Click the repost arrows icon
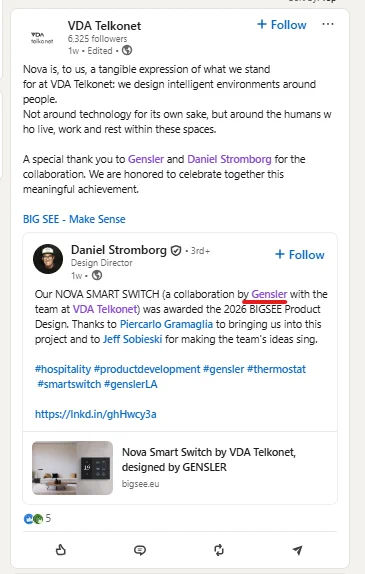The width and height of the screenshot is (365, 574). (x=219, y=550)
